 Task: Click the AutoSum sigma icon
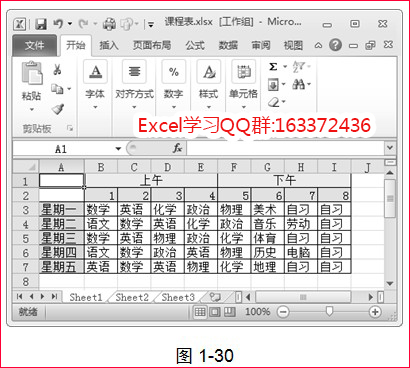coord(273,67)
